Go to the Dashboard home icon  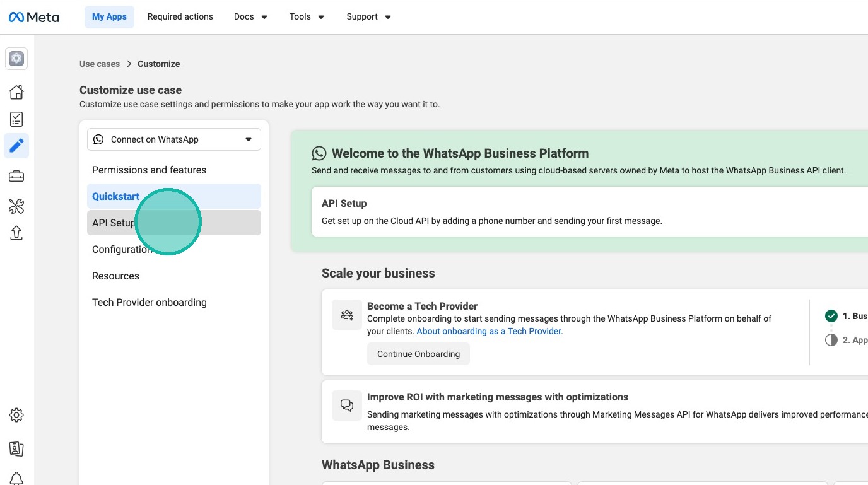(16, 92)
